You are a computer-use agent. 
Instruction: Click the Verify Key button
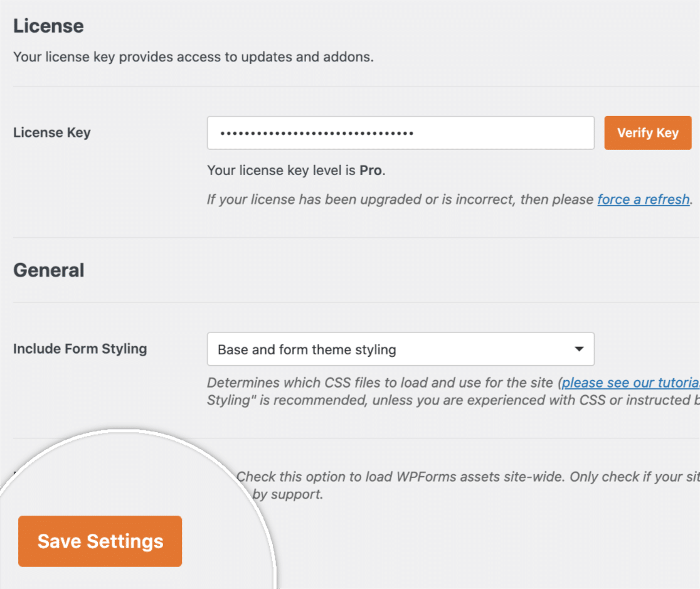[647, 132]
